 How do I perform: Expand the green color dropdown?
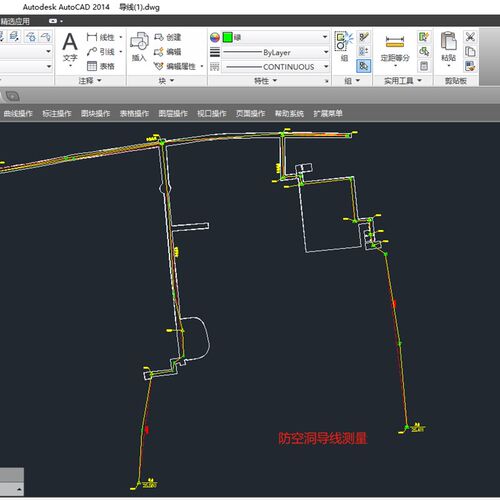pyautogui.click(x=325, y=37)
